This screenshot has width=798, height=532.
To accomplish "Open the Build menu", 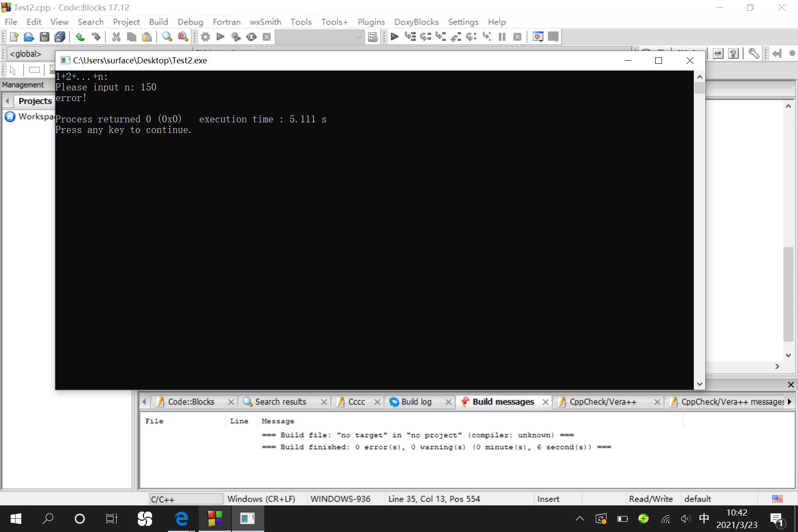I will pyautogui.click(x=158, y=22).
